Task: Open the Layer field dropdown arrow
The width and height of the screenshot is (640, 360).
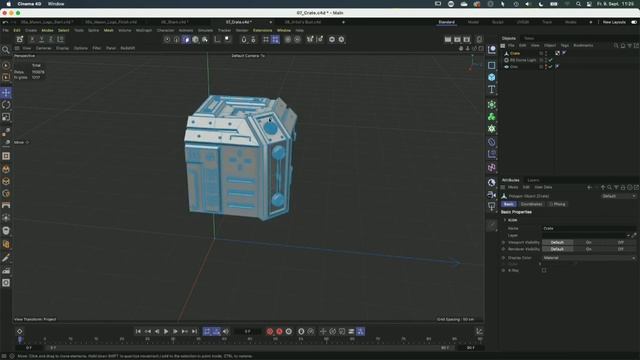Action: click(628, 236)
